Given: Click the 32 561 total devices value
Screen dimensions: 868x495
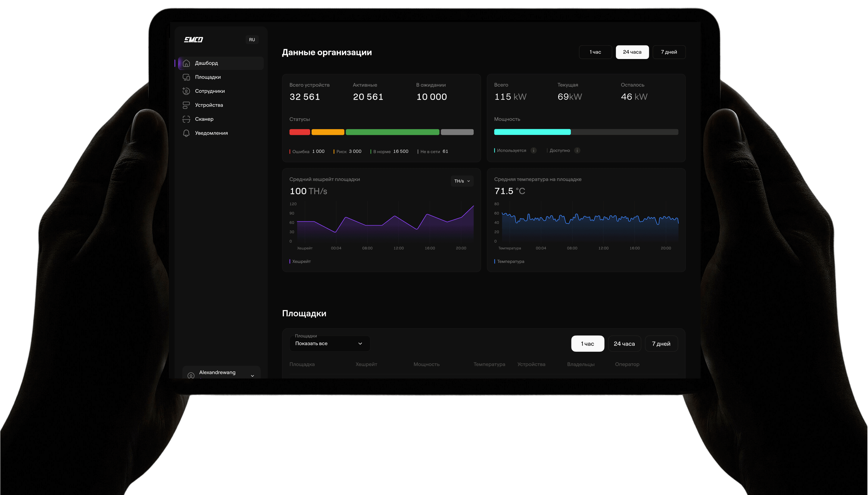Looking at the screenshot, I should tap(305, 97).
